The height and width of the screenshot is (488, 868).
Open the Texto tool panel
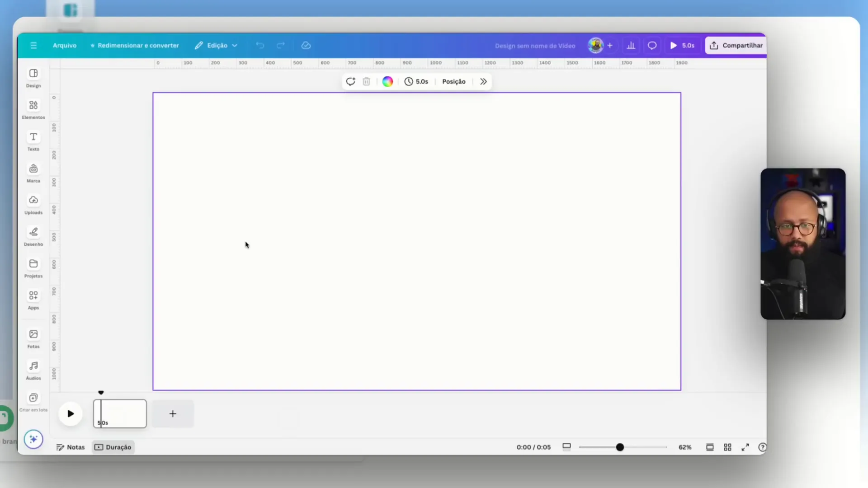(x=33, y=141)
